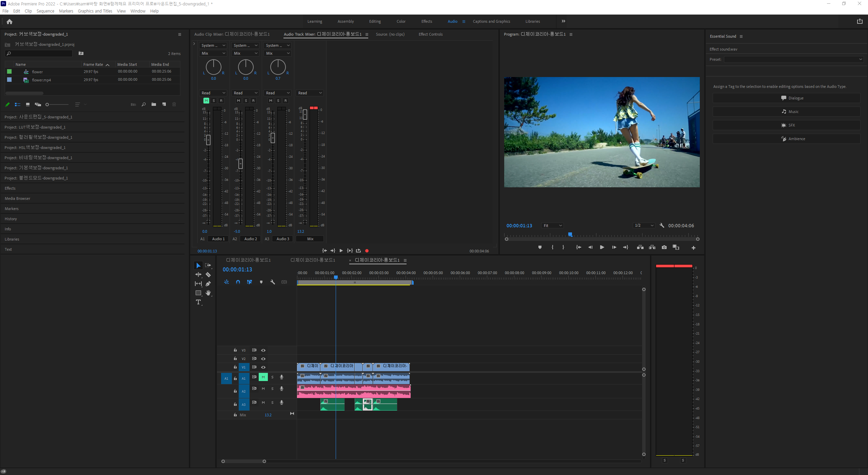Assign the Dialogue audio type
Screen dimensions: 868x475
(x=786, y=98)
